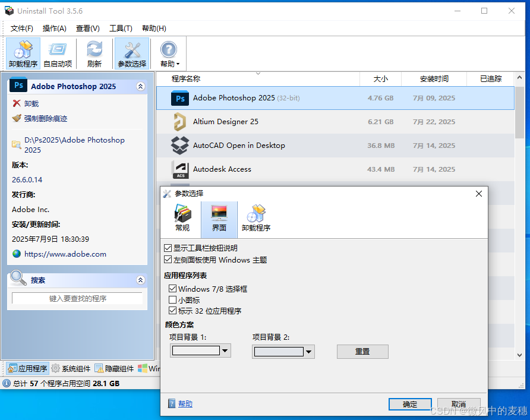
Task: Open the 查看(V) menu
Action: pos(87,29)
